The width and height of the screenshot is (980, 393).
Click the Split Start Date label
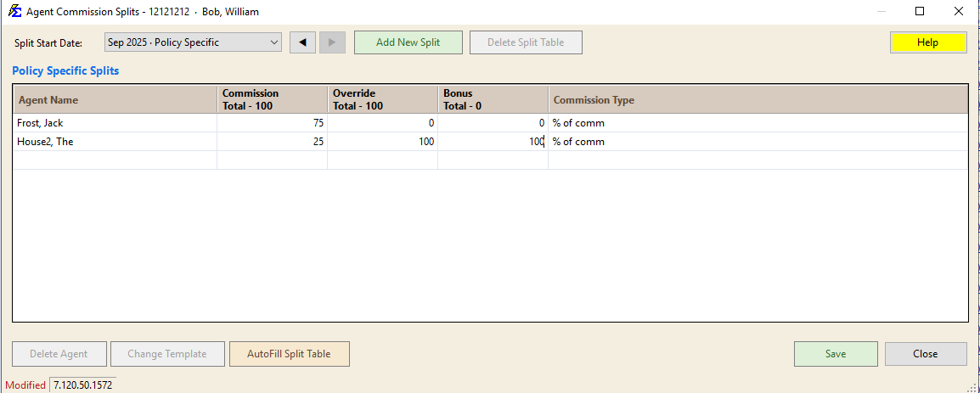coord(48,43)
